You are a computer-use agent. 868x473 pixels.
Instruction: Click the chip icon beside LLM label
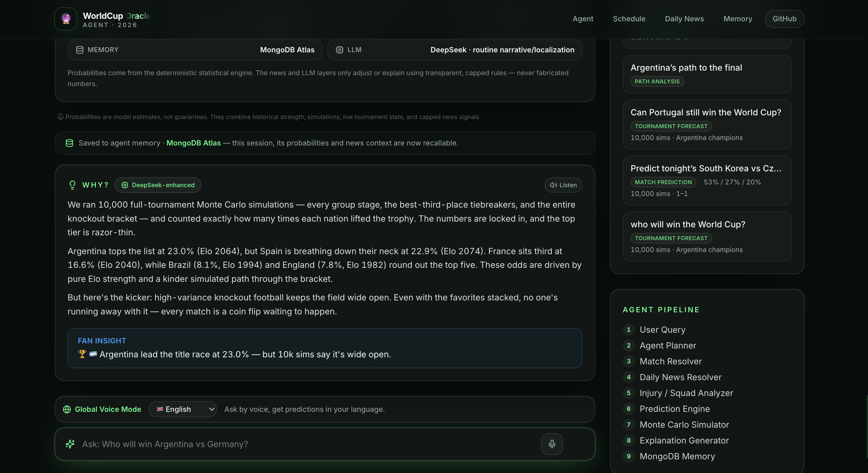point(339,50)
